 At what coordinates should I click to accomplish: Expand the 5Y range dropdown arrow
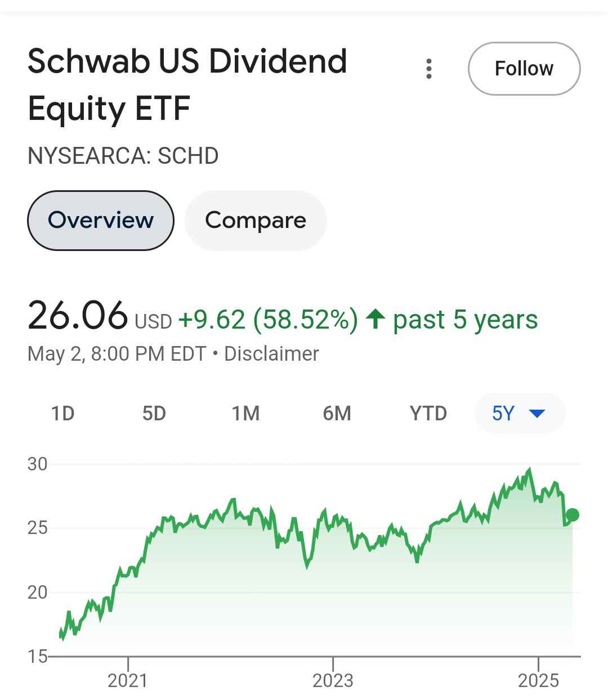point(537,414)
